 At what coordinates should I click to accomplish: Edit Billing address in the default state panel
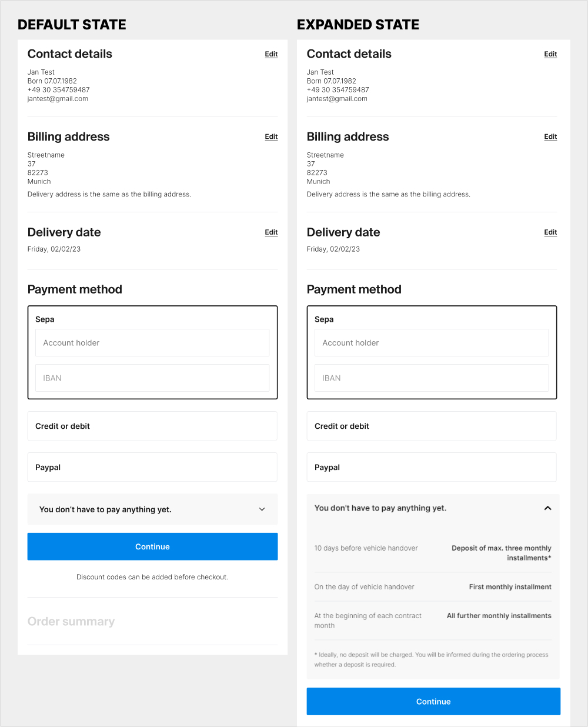tap(271, 137)
